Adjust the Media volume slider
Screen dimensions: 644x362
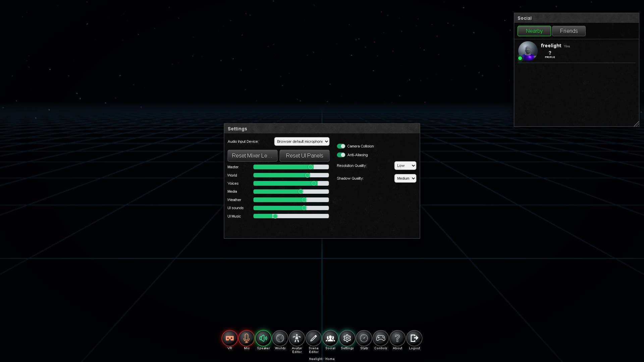(x=291, y=191)
